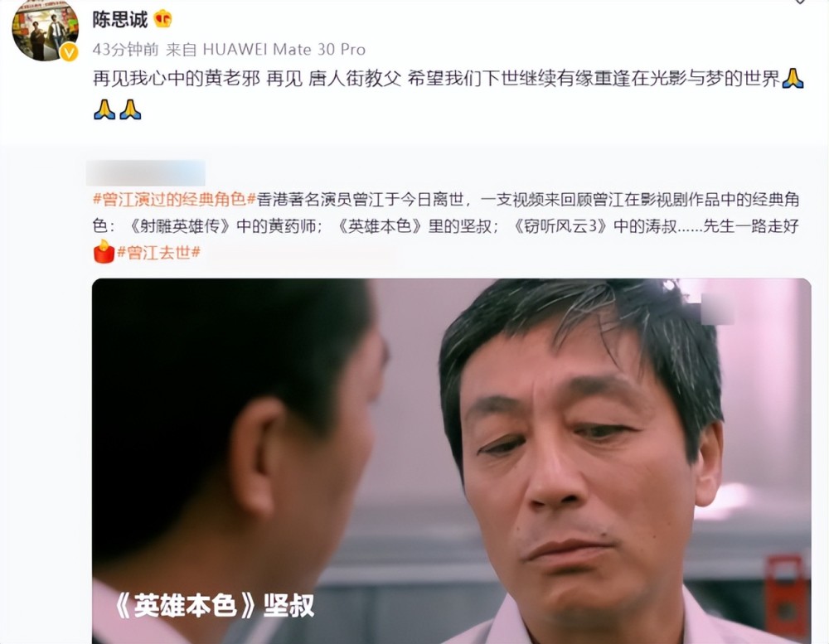Click the text 《窃听风云3》中的涛叔 in the repost
829x644 pixels.
[595, 226]
